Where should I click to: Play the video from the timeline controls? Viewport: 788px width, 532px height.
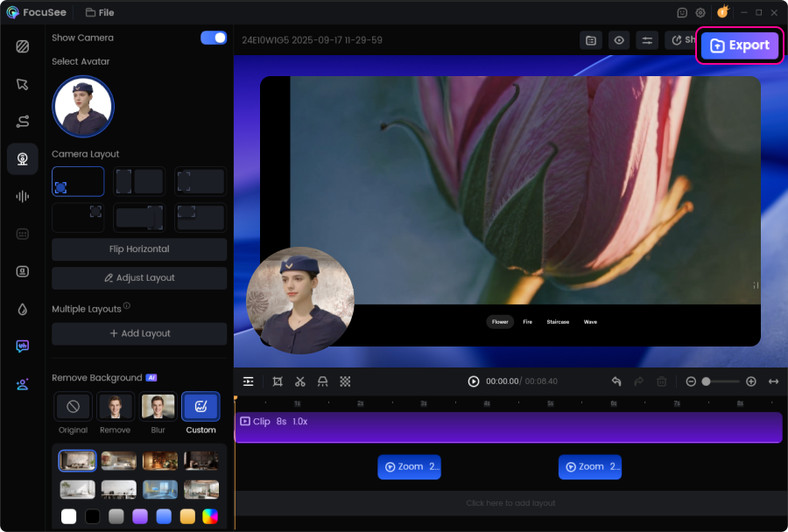click(474, 381)
